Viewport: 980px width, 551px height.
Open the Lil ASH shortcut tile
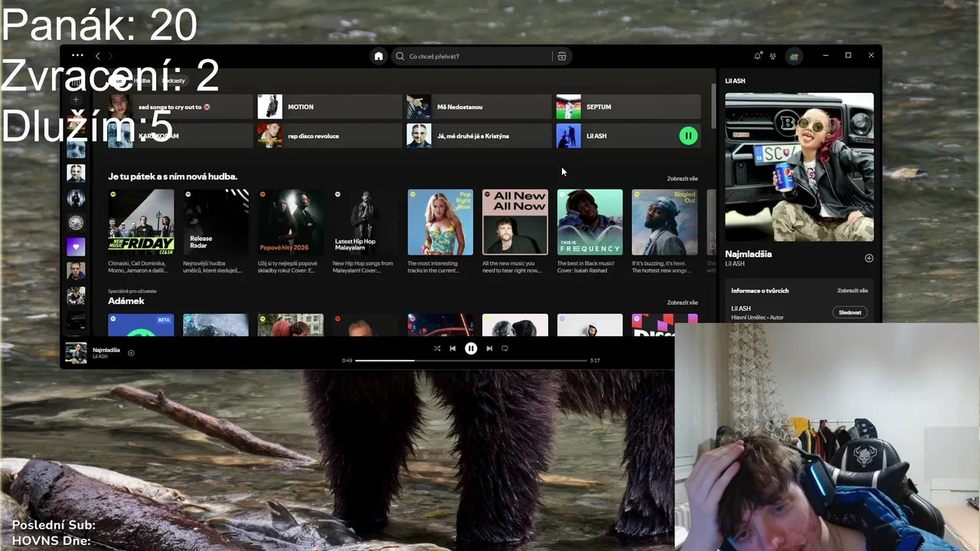pos(628,135)
